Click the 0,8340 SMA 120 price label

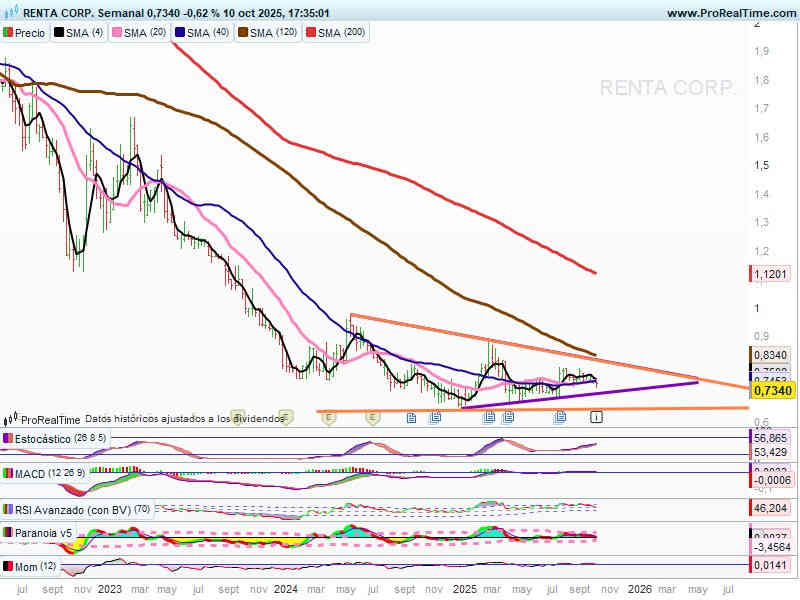[x=773, y=355]
